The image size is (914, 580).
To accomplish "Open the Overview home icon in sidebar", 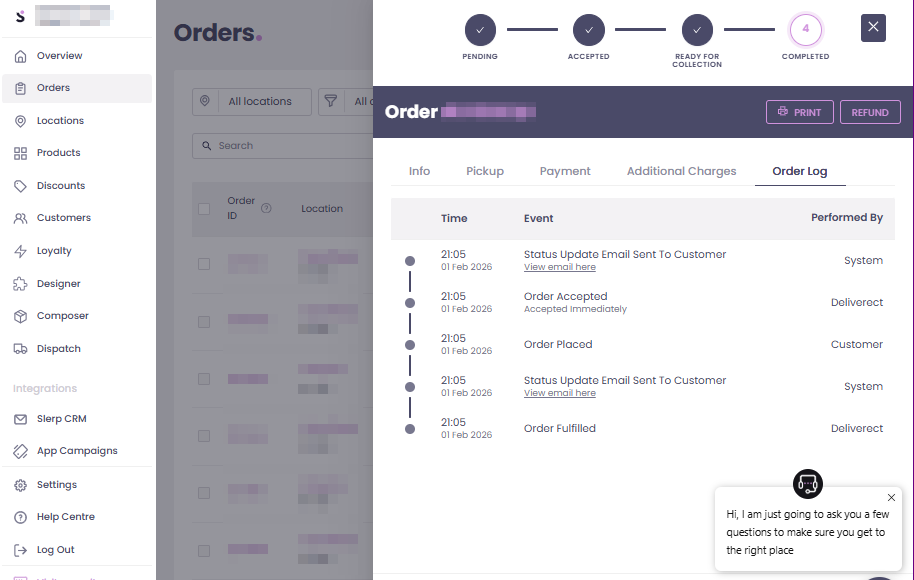I will [20, 56].
